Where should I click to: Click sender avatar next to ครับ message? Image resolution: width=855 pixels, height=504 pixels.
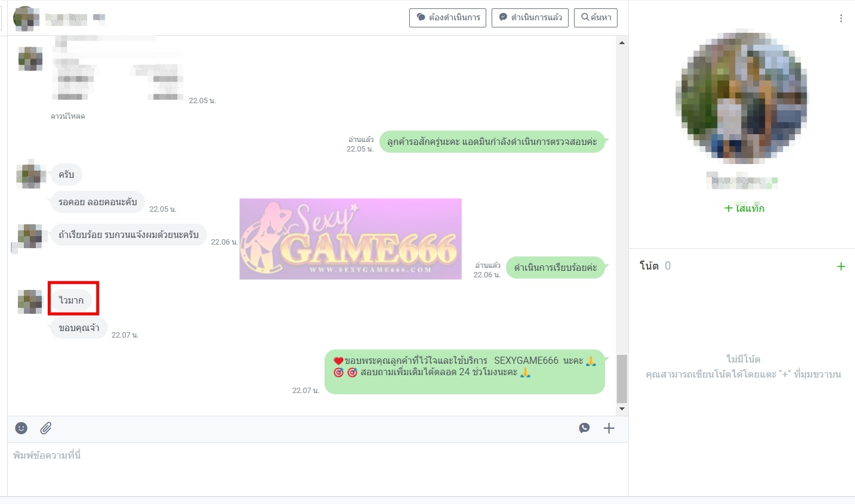pyautogui.click(x=30, y=175)
